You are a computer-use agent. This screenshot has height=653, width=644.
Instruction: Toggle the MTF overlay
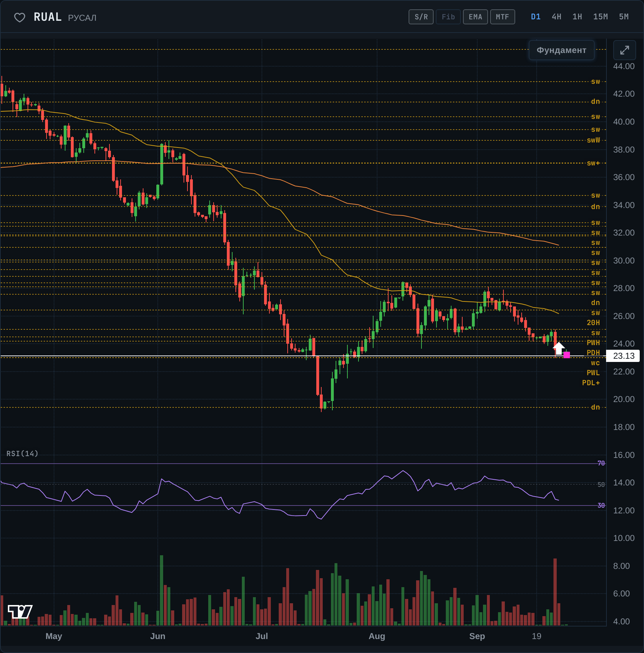click(503, 17)
